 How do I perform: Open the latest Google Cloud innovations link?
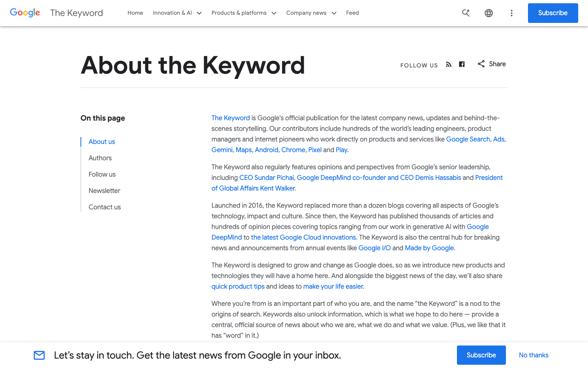coord(303,237)
